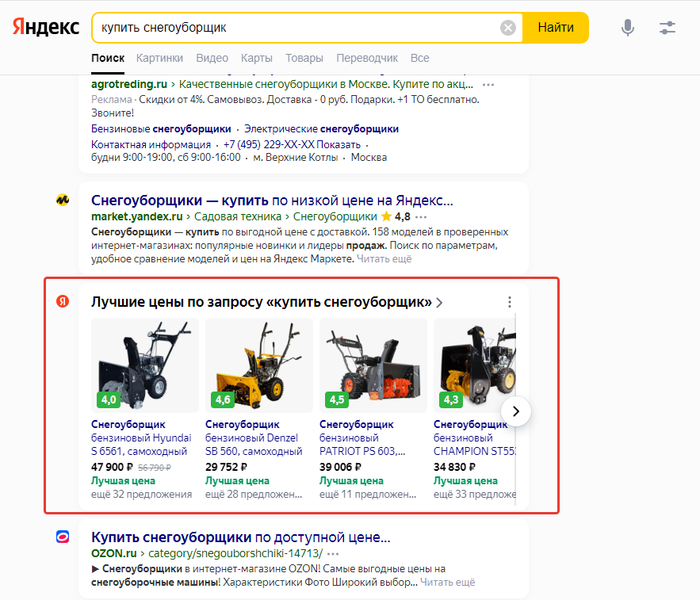The image size is (700, 600).
Task: Expand Лучшие цены heading chevron
Action: tap(439, 303)
